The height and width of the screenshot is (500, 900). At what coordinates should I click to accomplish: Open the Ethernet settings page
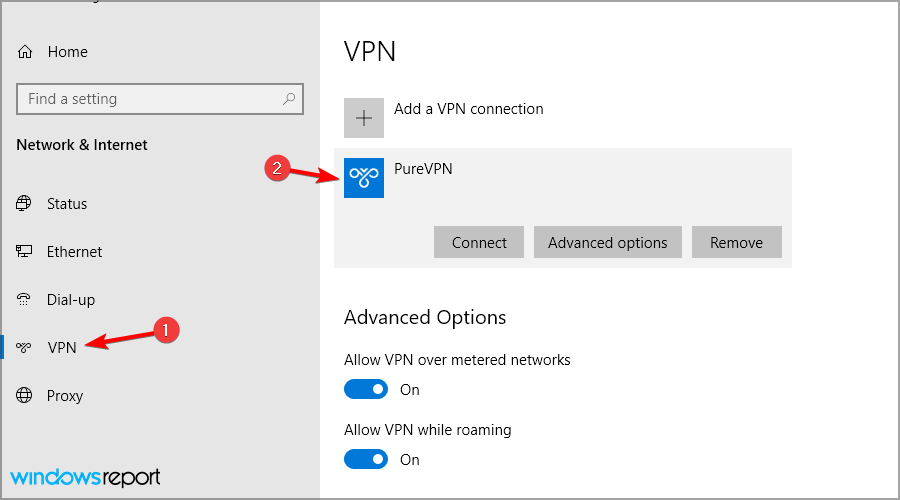pyautogui.click(x=75, y=251)
